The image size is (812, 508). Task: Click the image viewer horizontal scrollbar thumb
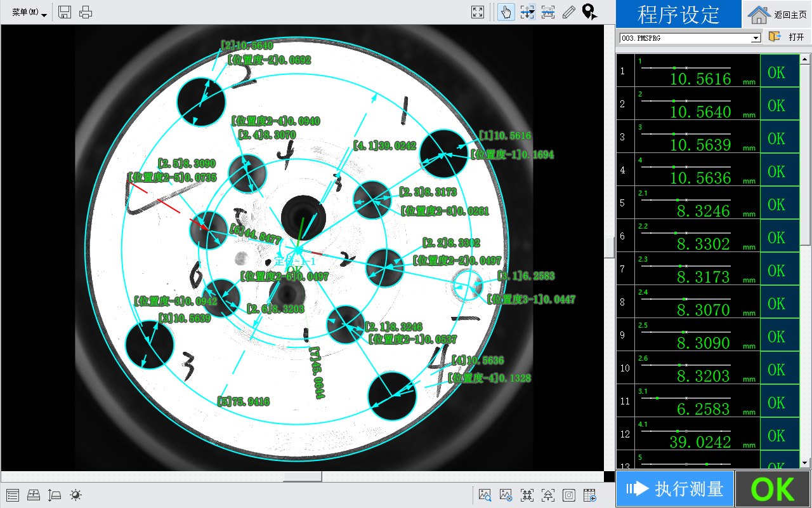[x=302, y=476]
